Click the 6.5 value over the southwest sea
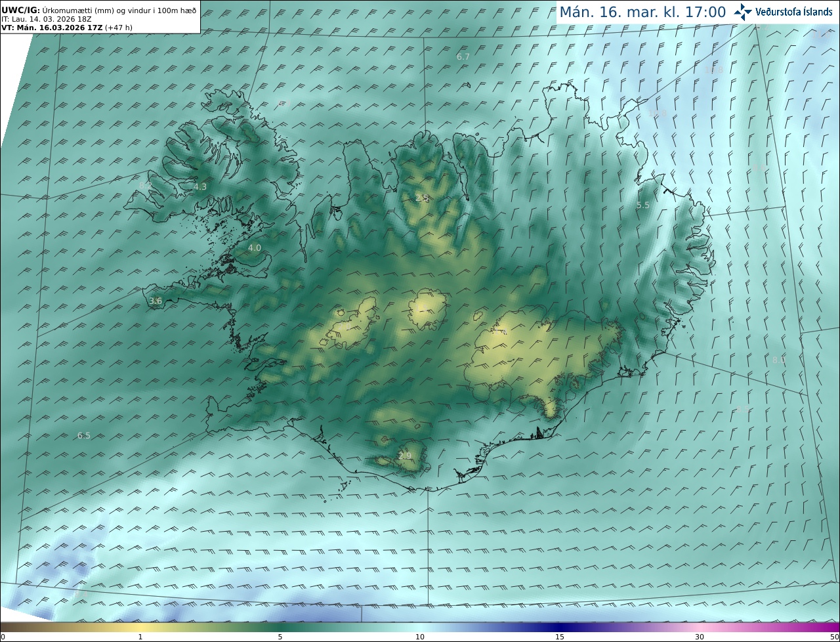This screenshot has height=642, width=840. point(84,436)
